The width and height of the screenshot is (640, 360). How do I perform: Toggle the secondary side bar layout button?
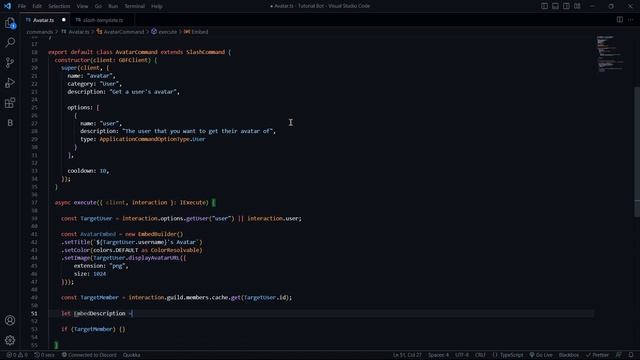[567, 6]
